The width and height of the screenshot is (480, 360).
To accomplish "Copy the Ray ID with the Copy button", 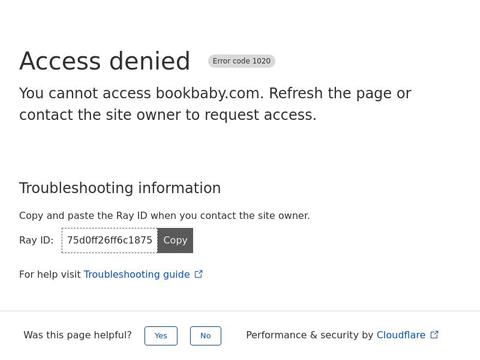I will click(x=175, y=240).
